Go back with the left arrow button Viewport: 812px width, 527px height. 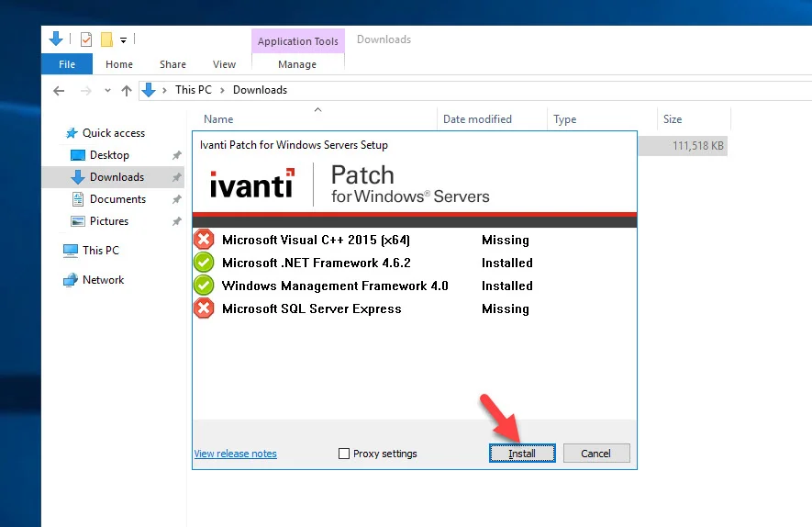pos(59,91)
